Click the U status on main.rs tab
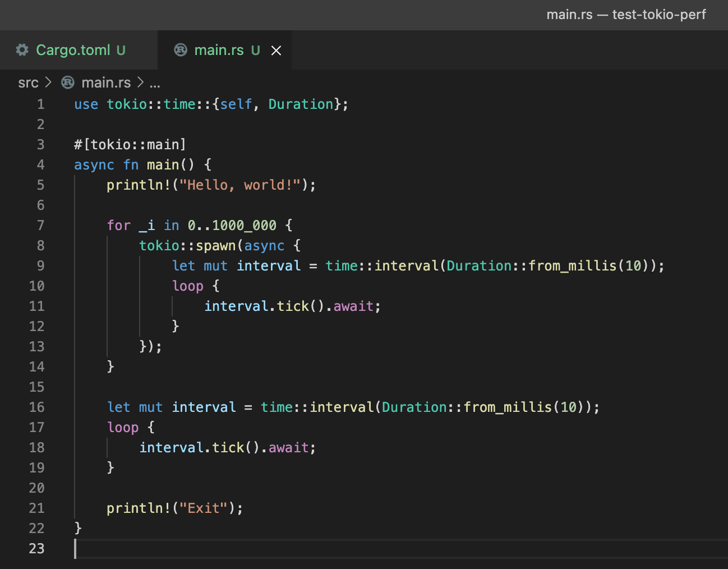 [x=256, y=51]
